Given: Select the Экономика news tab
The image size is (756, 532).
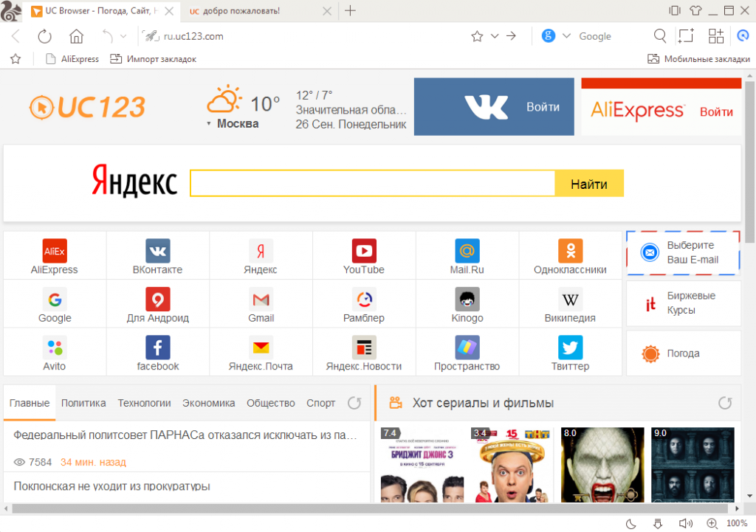Looking at the screenshot, I should pos(208,403).
